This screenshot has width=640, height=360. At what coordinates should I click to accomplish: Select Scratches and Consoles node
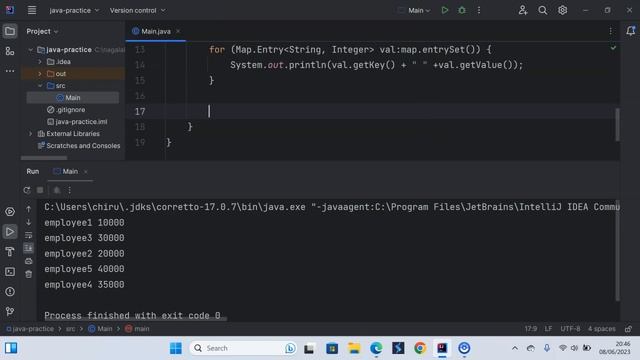(79, 146)
